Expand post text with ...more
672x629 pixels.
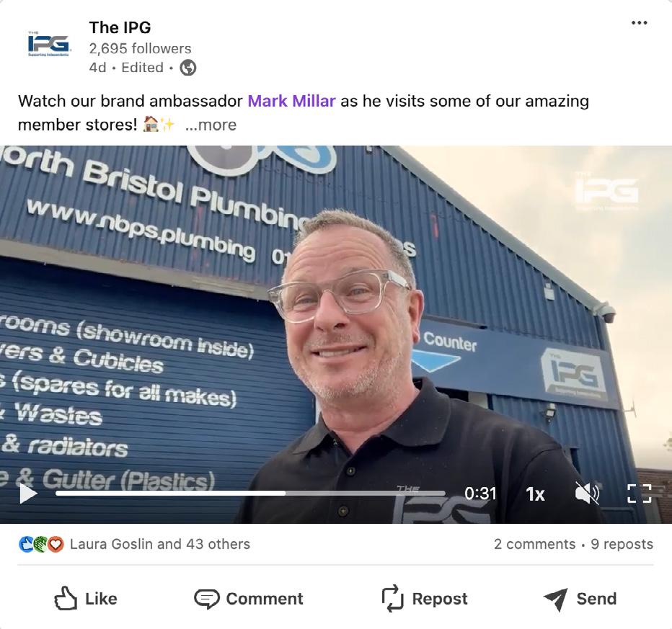point(211,125)
